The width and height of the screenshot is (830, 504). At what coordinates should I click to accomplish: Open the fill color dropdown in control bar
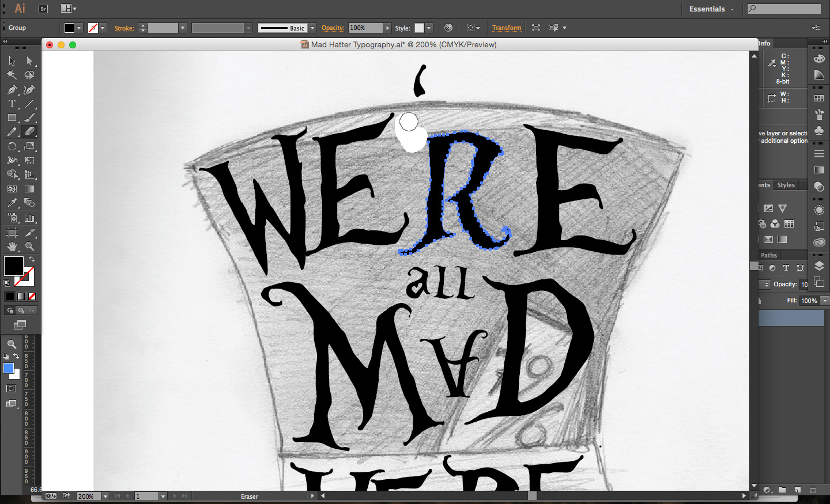[x=80, y=28]
